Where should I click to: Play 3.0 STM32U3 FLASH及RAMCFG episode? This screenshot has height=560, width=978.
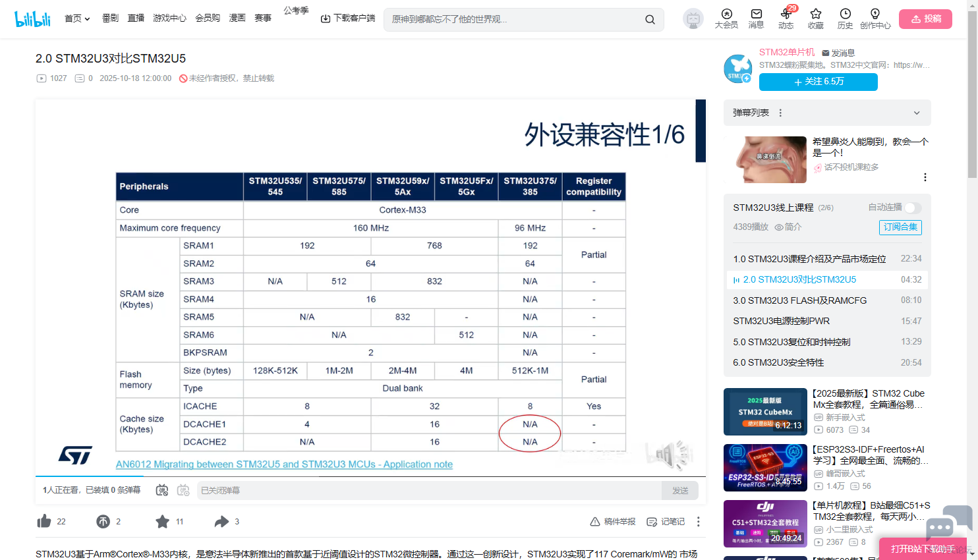click(827, 300)
